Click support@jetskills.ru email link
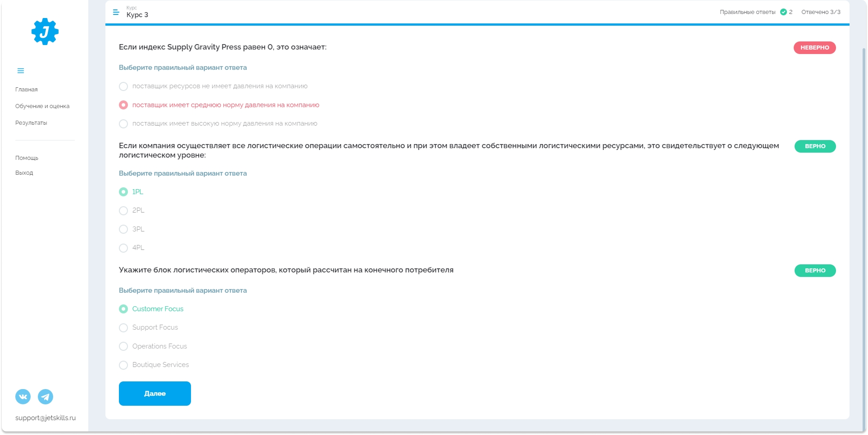Screen dimensions: 868x435 [x=45, y=418]
